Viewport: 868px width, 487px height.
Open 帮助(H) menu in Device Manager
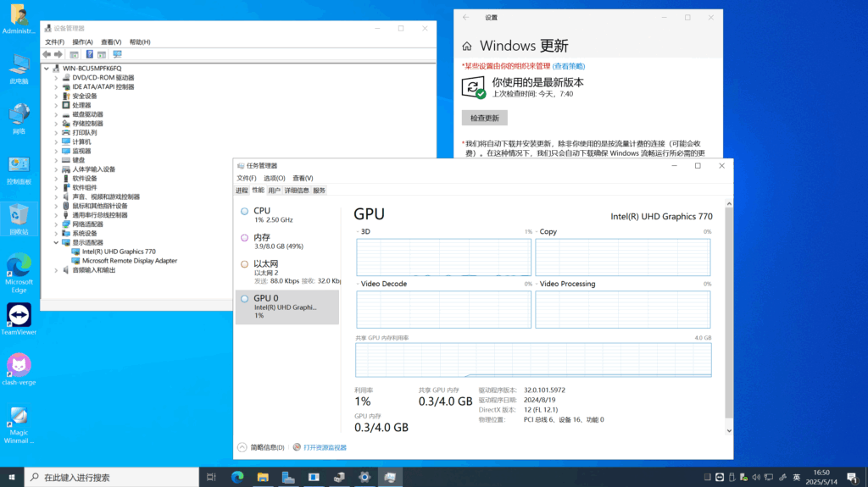pyautogui.click(x=140, y=42)
